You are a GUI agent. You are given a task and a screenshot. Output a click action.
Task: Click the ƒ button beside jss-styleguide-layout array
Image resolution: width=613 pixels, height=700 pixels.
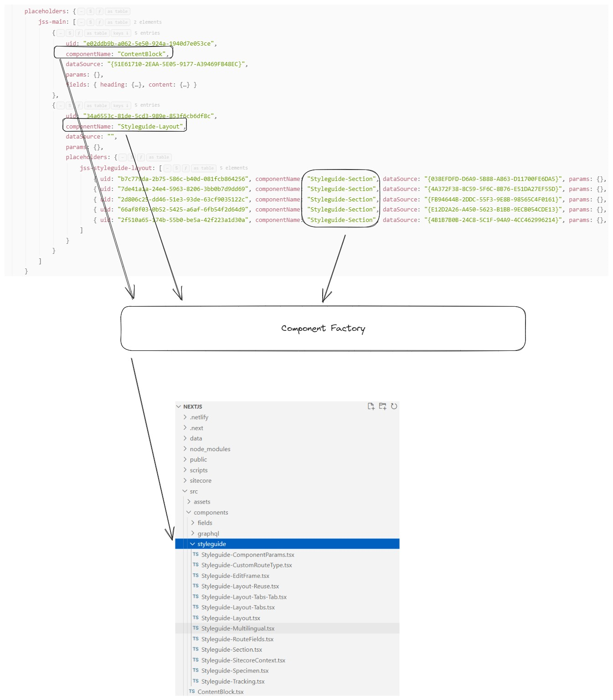click(x=185, y=168)
